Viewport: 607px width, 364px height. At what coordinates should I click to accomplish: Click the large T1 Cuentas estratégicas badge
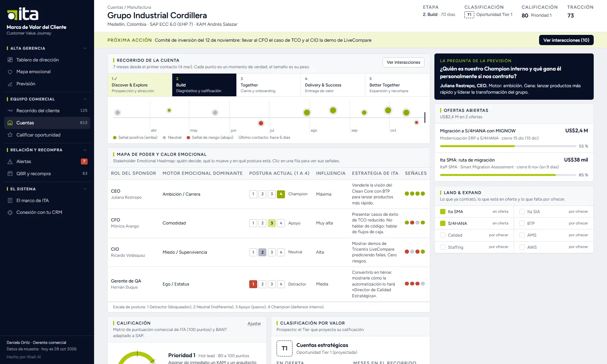pyautogui.click(x=285, y=348)
